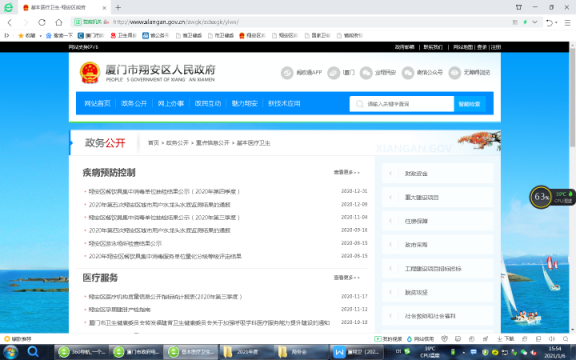The height and width of the screenshot is (360, 576).
Task: Go to 网站首页 navigation tab
Action: pos(97,104)
